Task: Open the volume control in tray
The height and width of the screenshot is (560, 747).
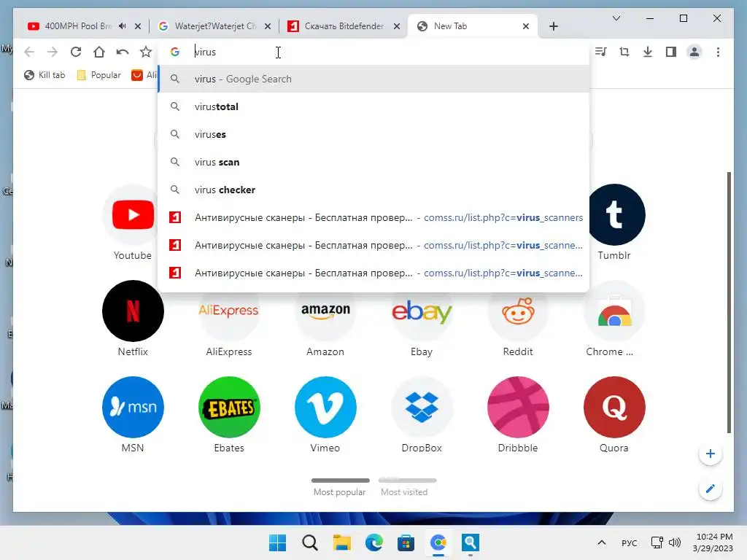Action: (x=675, y=542)
